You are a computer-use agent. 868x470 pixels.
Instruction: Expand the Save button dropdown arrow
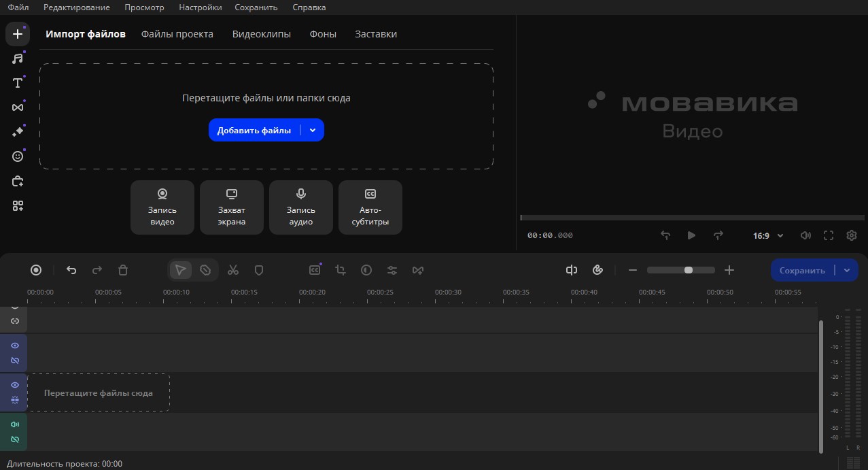847,270
